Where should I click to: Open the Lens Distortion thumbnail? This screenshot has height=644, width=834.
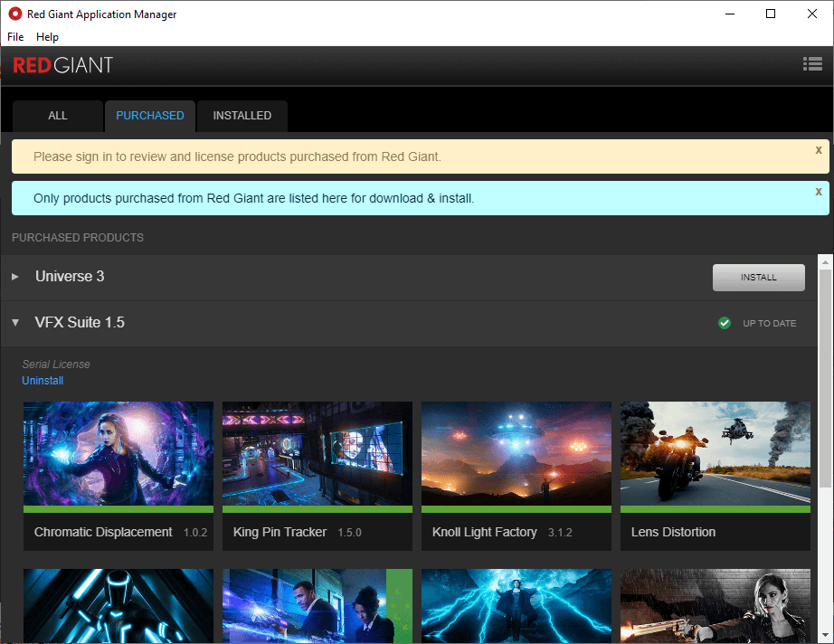click(716, 454)
